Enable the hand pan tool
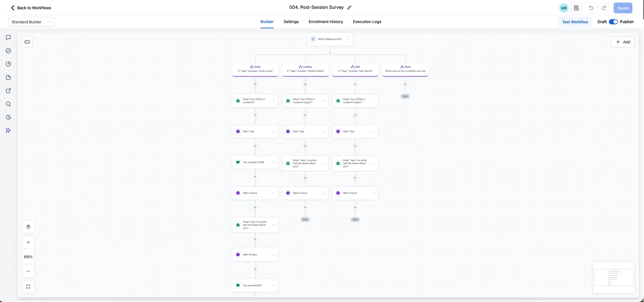 [x=28, y=226]
